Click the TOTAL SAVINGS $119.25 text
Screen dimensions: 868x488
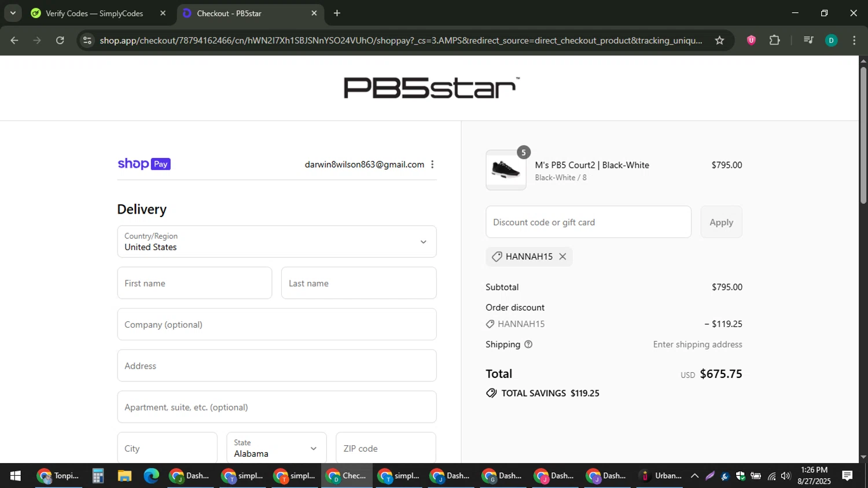tap(550, 393)
